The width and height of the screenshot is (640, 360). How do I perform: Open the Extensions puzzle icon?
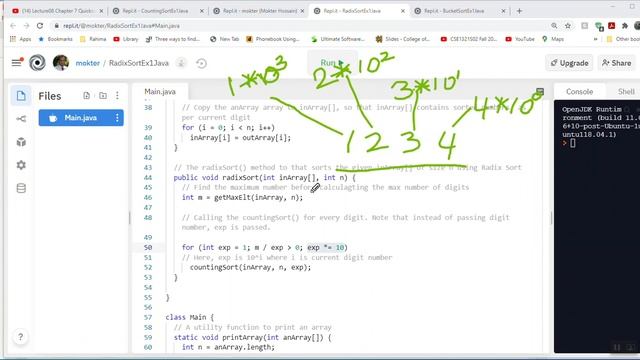(x=624, y=26)
